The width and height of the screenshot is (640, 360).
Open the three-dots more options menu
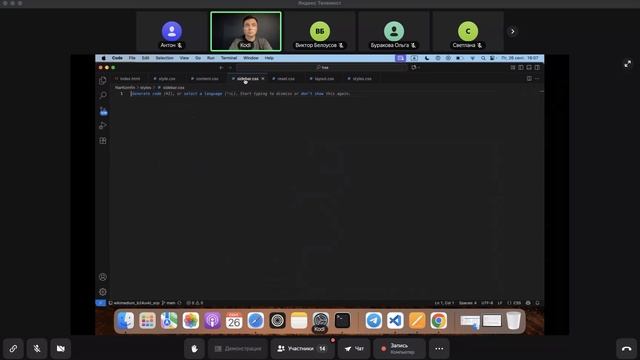pyautogui.click(x=439, y=349)
